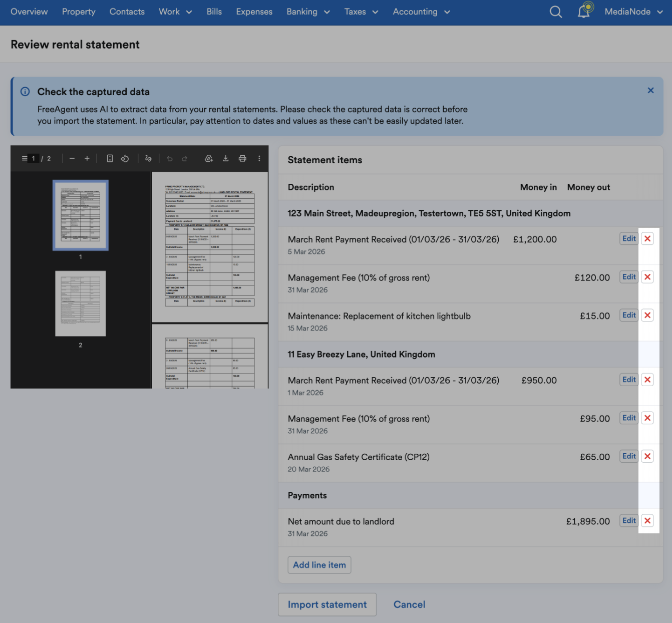The image size is (672, 623).
Task: Select page 1 thumbnail in PDF sidebar
Action: 81,215
